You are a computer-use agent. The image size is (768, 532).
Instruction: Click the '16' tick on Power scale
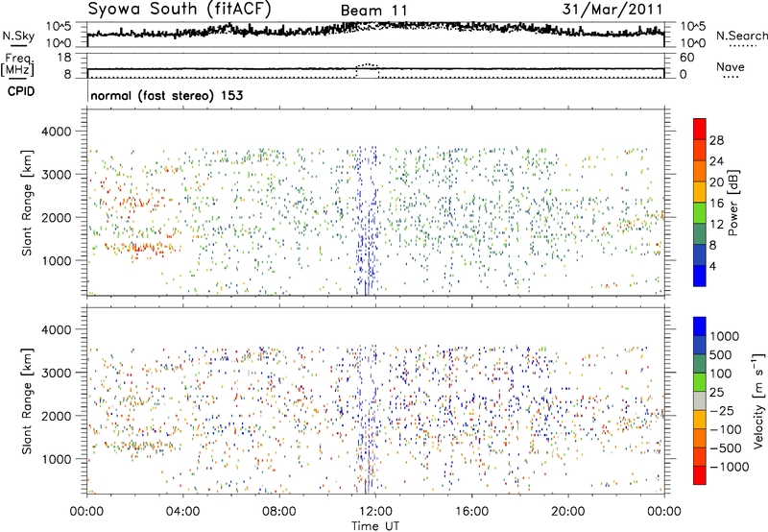pyautogui.click(x=716, y=204)
